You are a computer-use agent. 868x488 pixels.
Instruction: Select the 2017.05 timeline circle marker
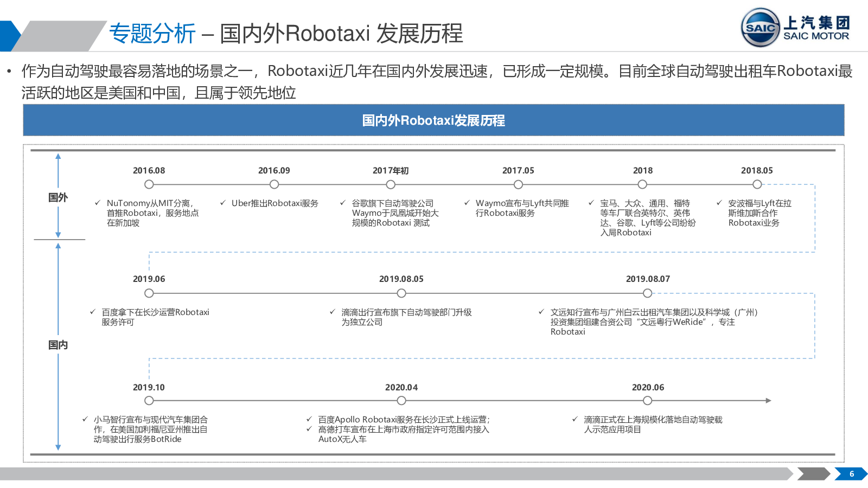pyautogui.click(x=518, y=184)
